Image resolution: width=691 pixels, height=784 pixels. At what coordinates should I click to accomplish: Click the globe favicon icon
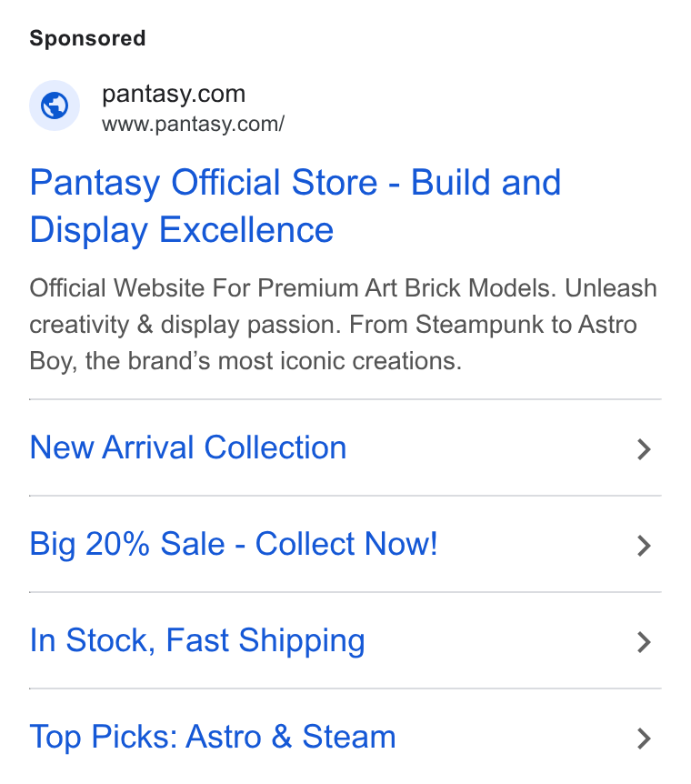[x=55, y=106]
